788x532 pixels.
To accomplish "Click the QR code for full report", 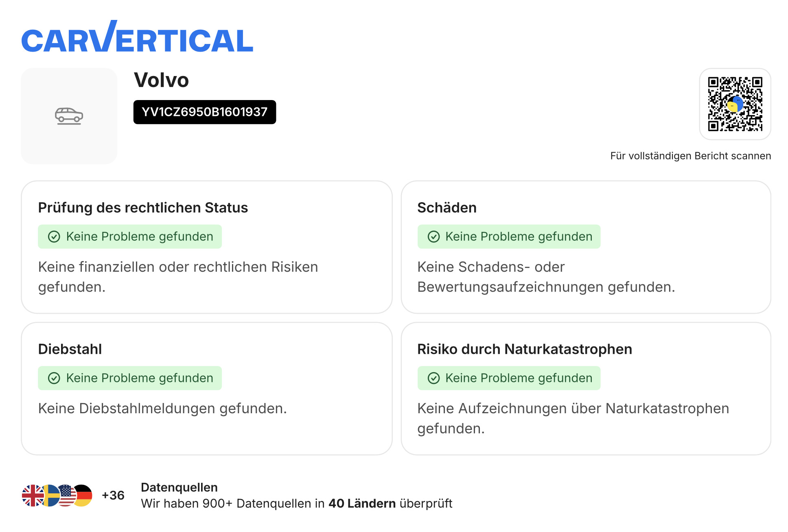I will point(735,104).
